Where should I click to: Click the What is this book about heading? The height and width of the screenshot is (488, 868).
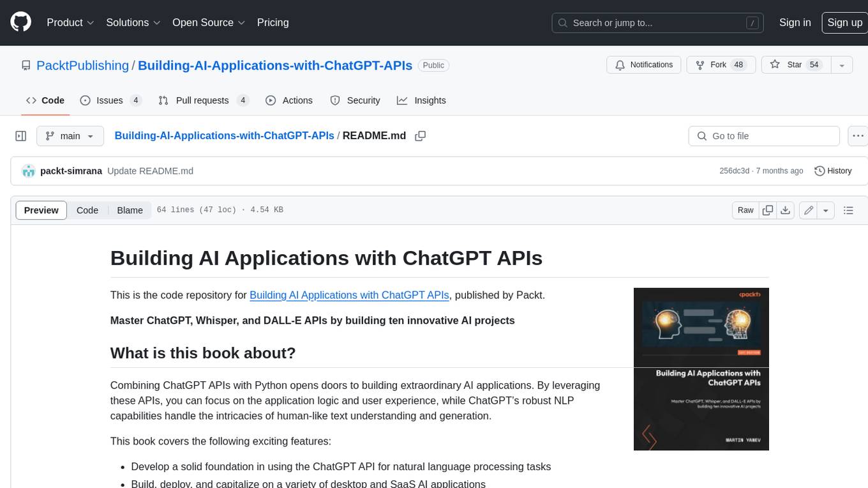[203, 353]
